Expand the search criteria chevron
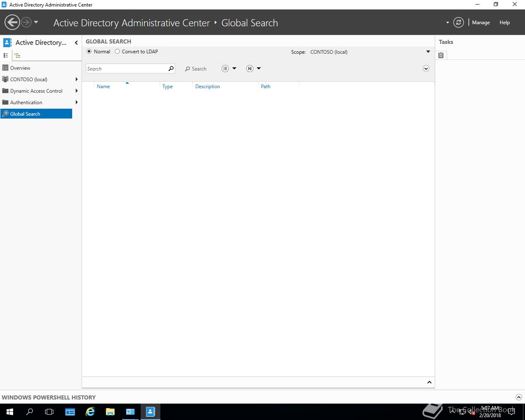 (x=426, y=68)
